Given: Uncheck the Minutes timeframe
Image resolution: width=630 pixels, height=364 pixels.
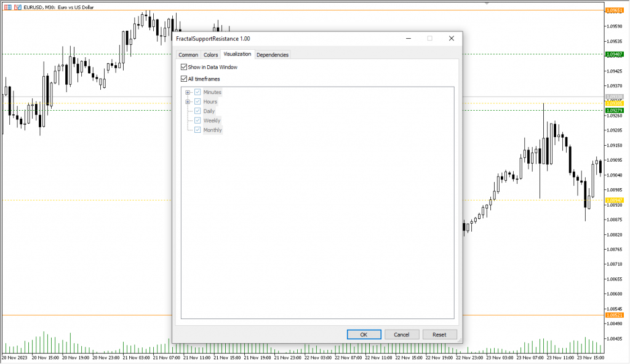Looking at the screenshot, I should (x=197, y=92).
